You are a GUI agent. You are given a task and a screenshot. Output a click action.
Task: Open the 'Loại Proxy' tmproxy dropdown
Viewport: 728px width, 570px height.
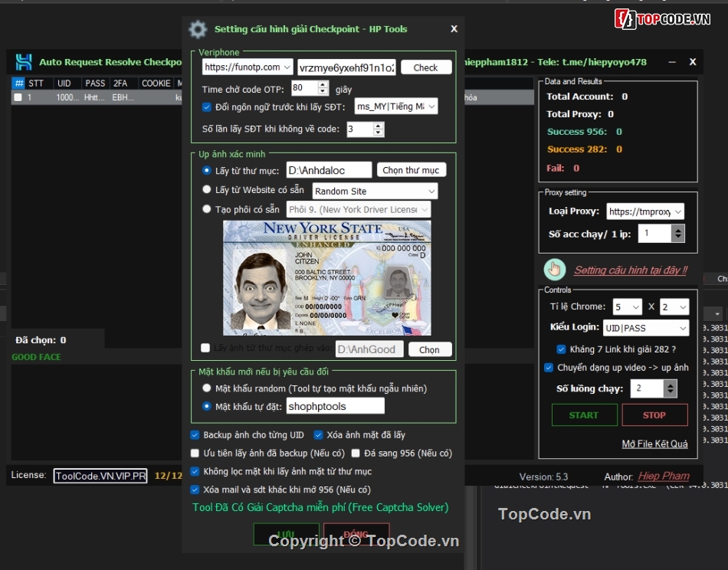coord(645,211)
